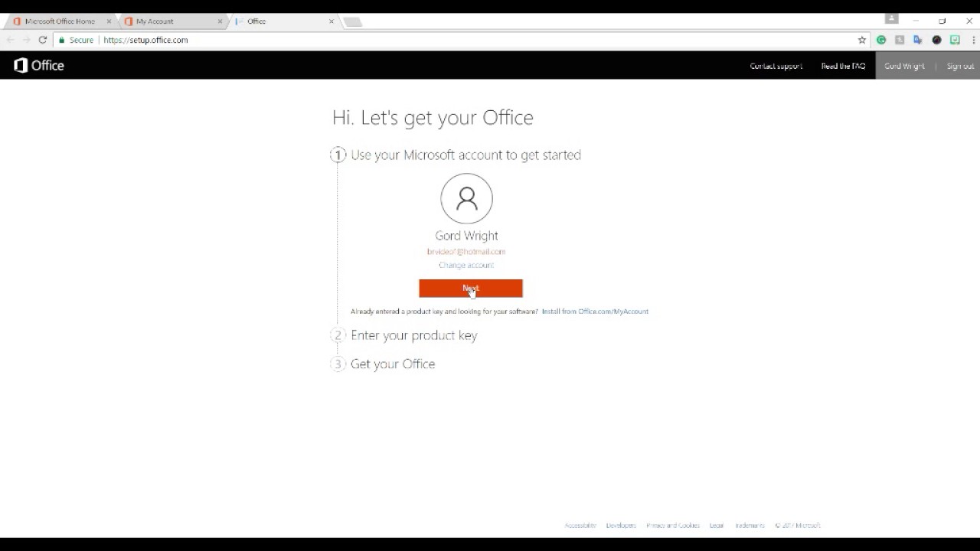Restore down the browser window
Image resolution: width=980 pixels, height=551 pixels.
pyautogui.click(x=942, y=21)
